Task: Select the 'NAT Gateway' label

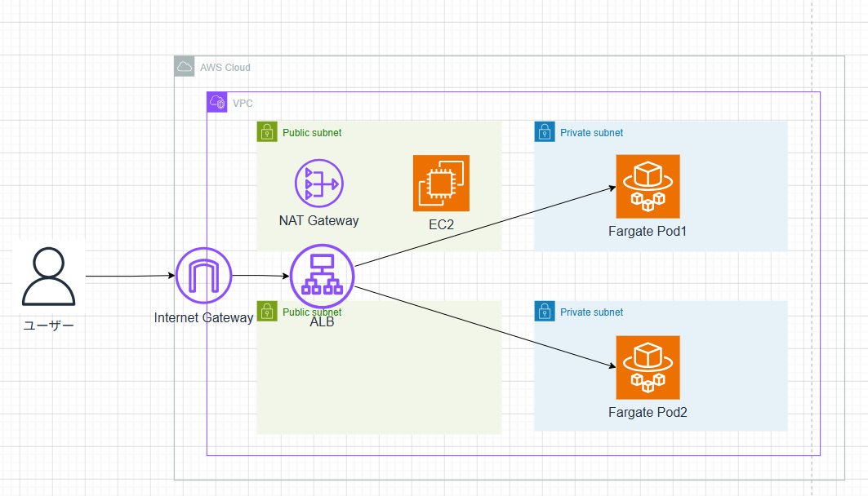Action: pos(318,220)
